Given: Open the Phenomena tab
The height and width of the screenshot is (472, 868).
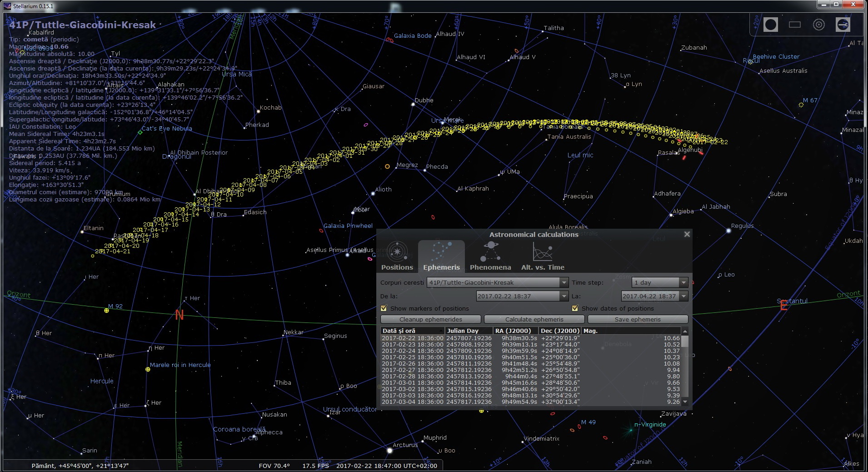Looking at the screenshot, I should click(490, 256).
